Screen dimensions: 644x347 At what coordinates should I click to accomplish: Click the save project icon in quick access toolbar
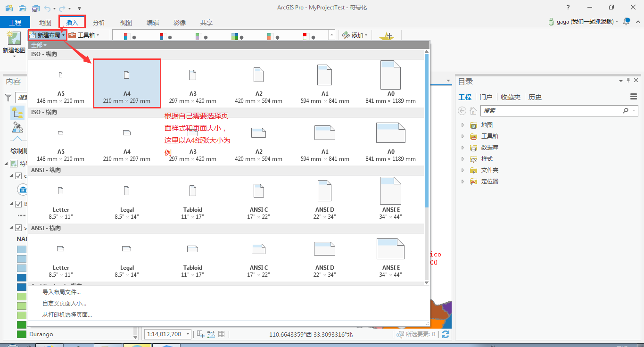pyautogui.click(x=36, y=8)
